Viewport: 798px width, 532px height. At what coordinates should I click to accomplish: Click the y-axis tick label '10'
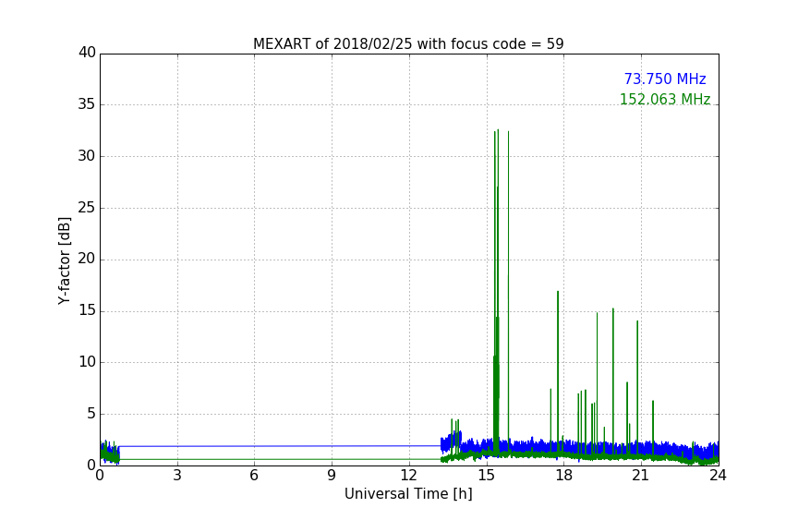tap(87, 362)
